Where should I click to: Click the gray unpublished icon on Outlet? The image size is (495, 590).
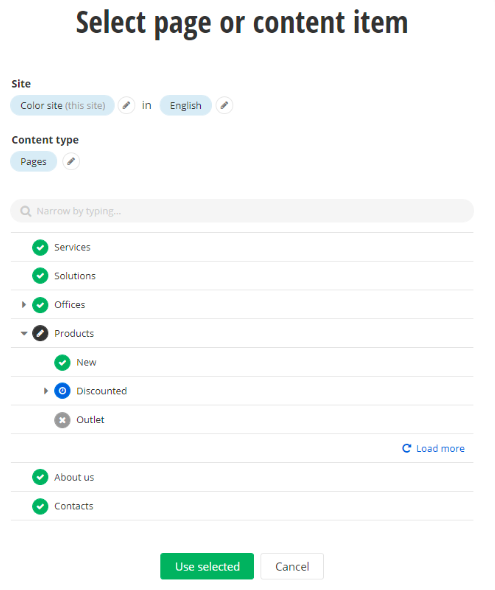pos(62,420)
